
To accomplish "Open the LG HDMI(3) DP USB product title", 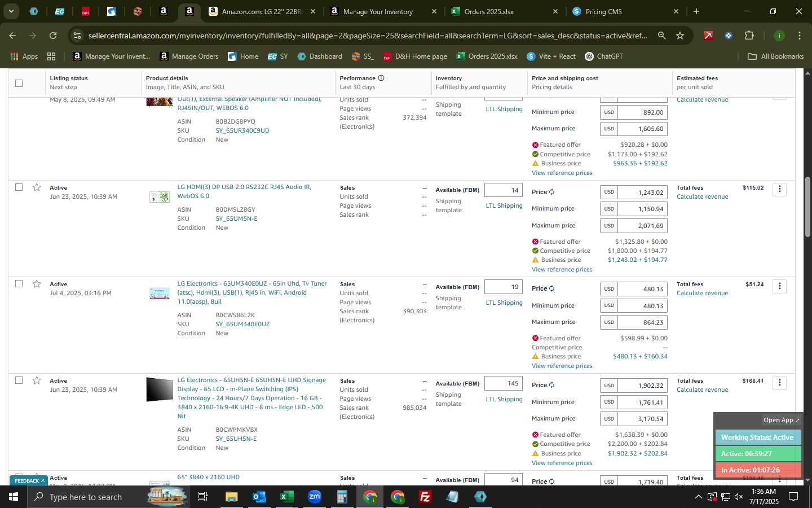I will [244, 191].
